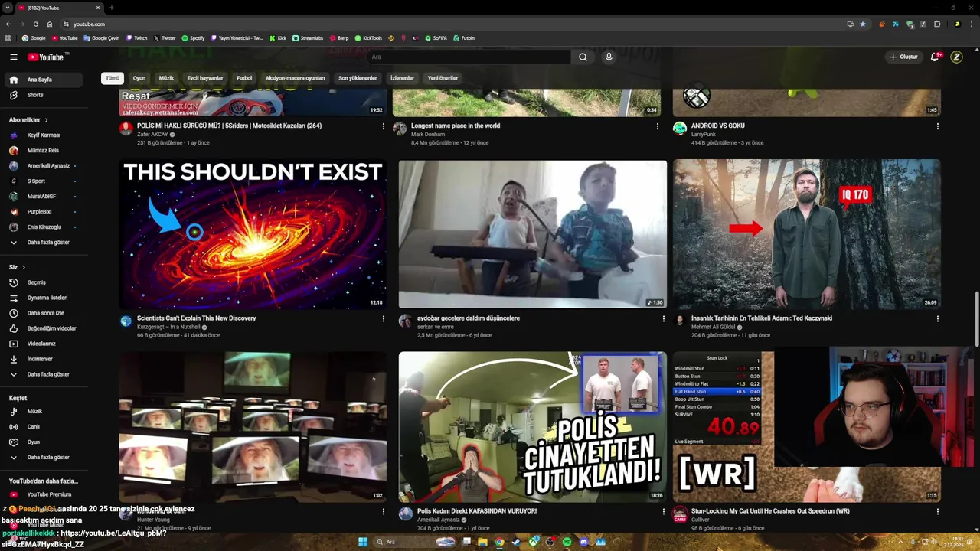Screen dimensions: 980x551
Task: Open Mümtaz Reis subscription channel
Action: (x=44, y=151)
